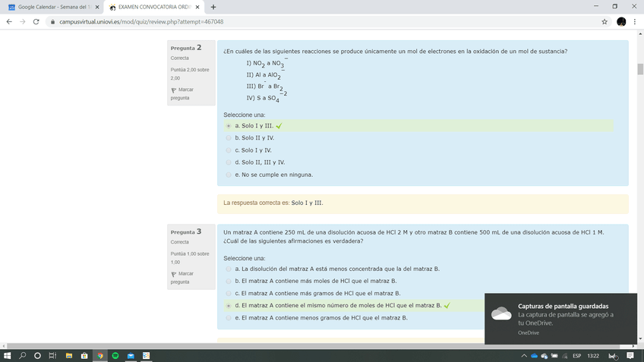Click the vertical scrollbar thumb
The height and width of the screenshot is (362, 644).
(640, 69)
